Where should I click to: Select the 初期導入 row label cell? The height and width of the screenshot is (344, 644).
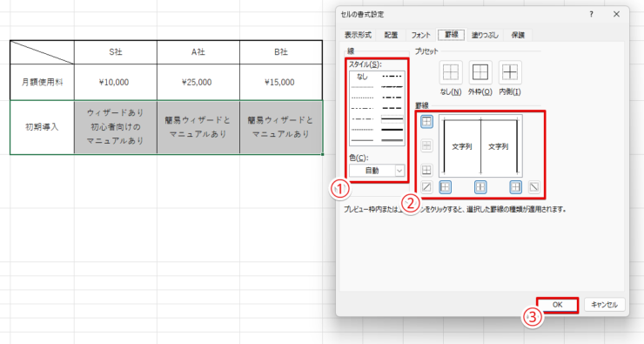coord(42,127)
